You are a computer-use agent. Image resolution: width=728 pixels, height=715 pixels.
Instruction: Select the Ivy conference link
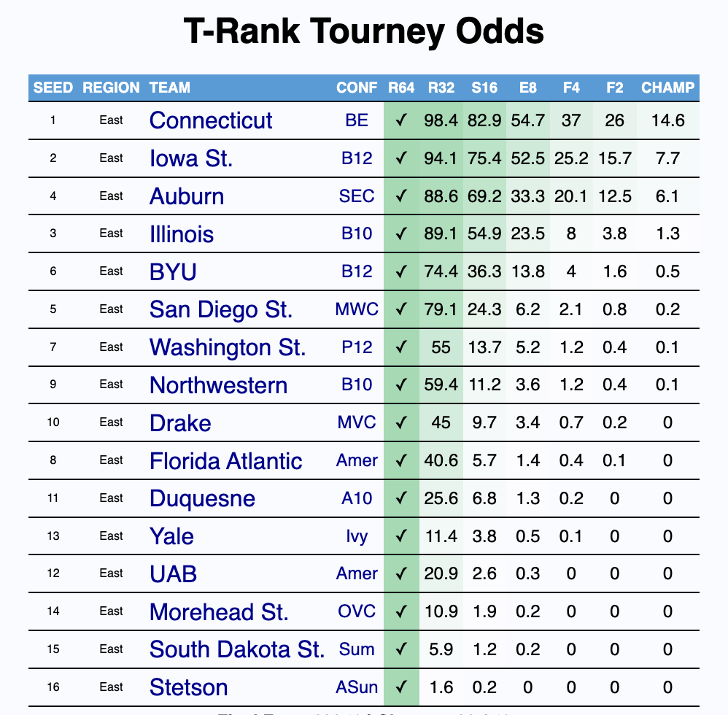pos(357,536)
